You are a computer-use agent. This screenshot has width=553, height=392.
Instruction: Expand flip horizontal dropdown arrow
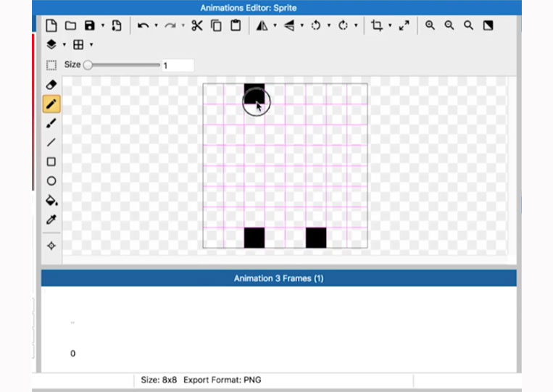[x=275, y=25]
